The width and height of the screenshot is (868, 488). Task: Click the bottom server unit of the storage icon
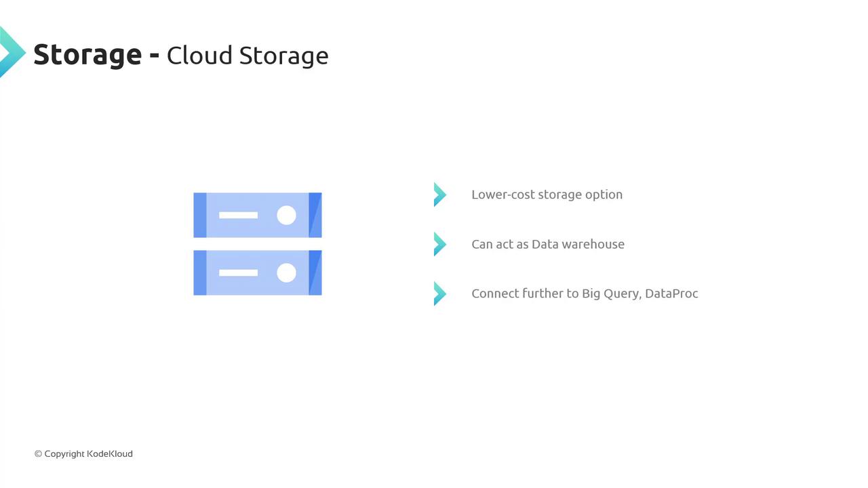tap(258, 272)
